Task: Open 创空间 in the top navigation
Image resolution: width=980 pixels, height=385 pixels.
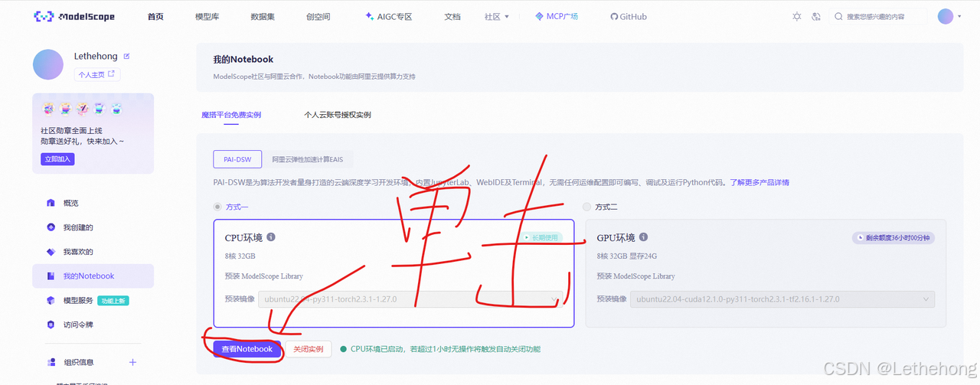Action: click(318, 16)
